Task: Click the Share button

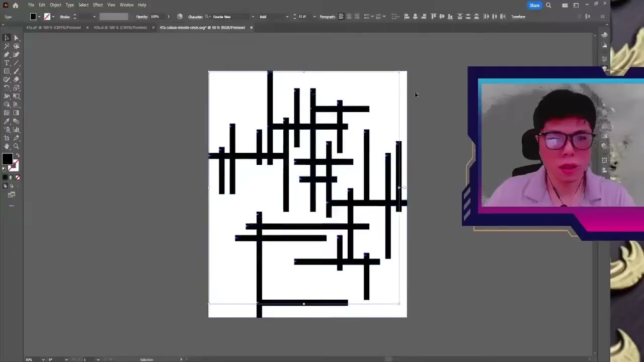Action: click(534, 6)
